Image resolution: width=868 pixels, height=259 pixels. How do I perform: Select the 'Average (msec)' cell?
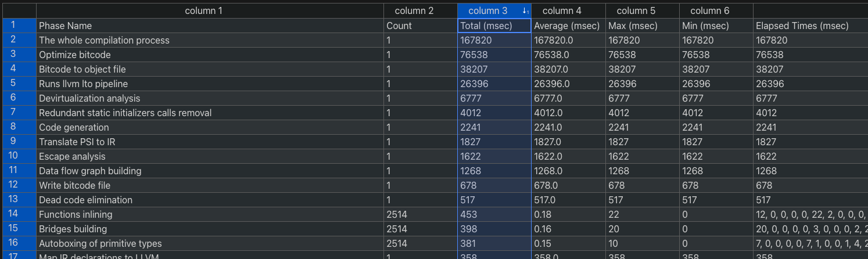pos(568,26)
